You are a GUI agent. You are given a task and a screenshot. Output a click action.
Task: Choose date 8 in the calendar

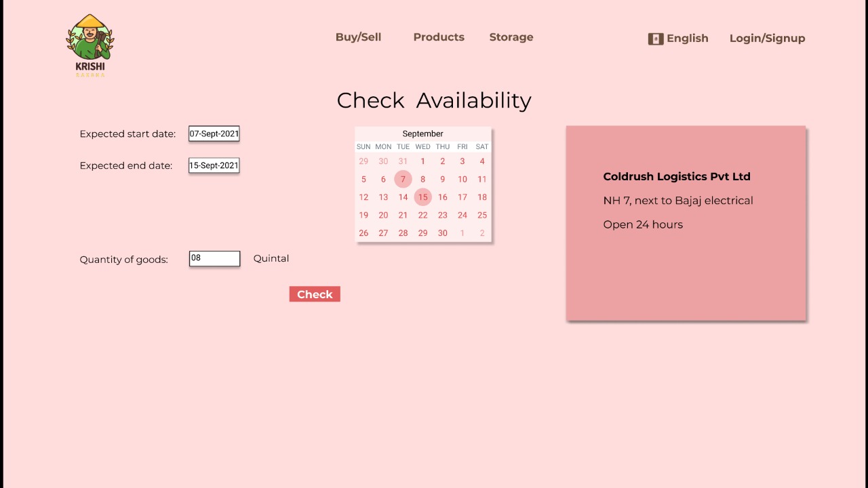point(422,179)
